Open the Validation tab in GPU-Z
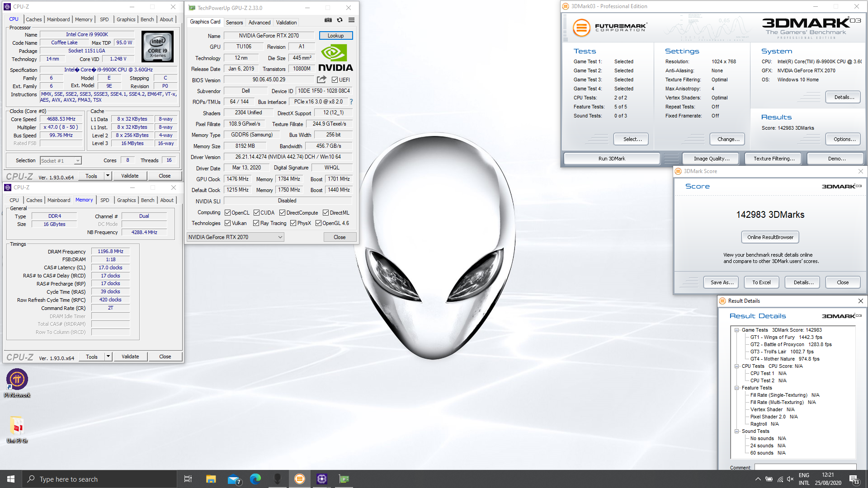868x488 pixels. click(x=286, y=23)
